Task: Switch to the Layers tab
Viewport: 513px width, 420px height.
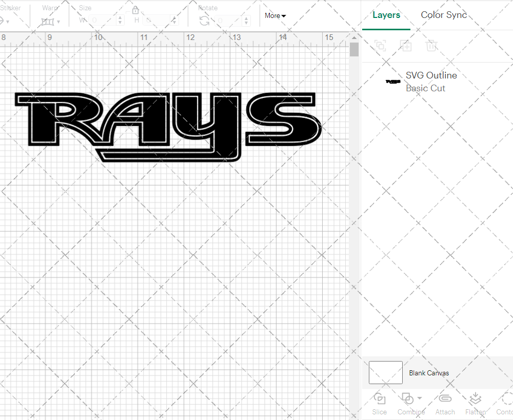Action: 386,15
